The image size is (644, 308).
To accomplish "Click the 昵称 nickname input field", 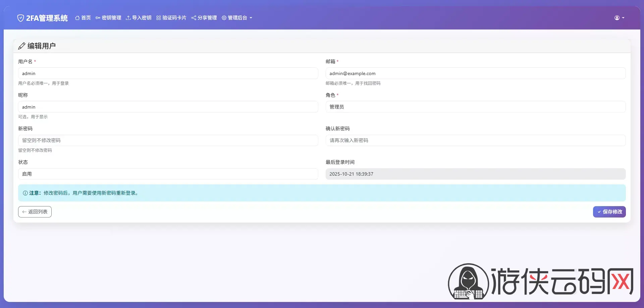I will [168, 107].
